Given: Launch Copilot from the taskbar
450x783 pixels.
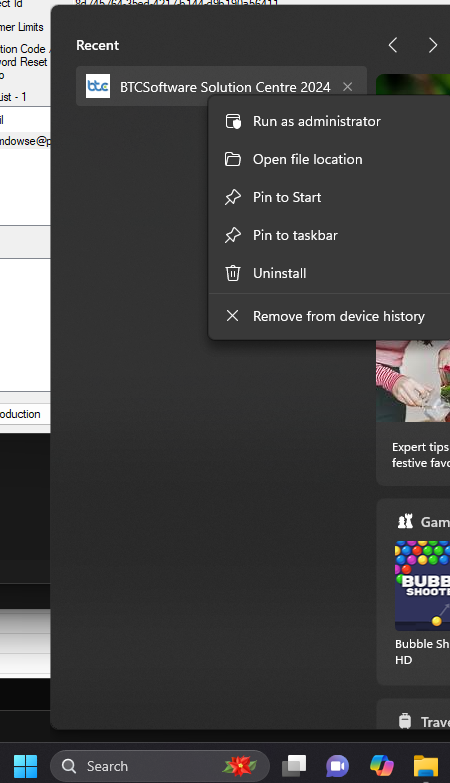Looking at the screenshot, I should pyautogui.click(x=382, y=766).
